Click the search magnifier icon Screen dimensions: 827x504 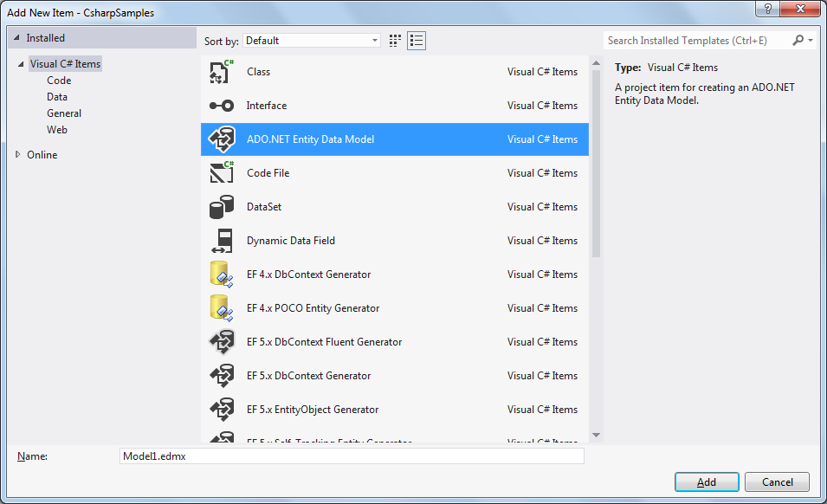pos(798,40)
